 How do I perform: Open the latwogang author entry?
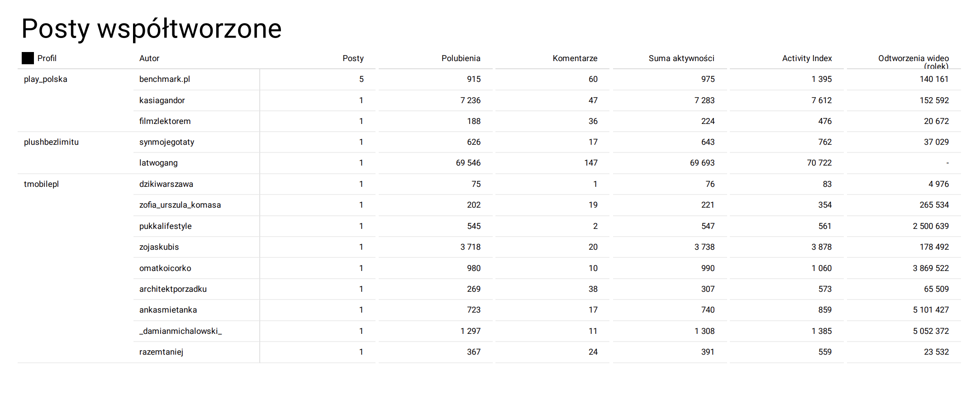(x=158, y=163)
